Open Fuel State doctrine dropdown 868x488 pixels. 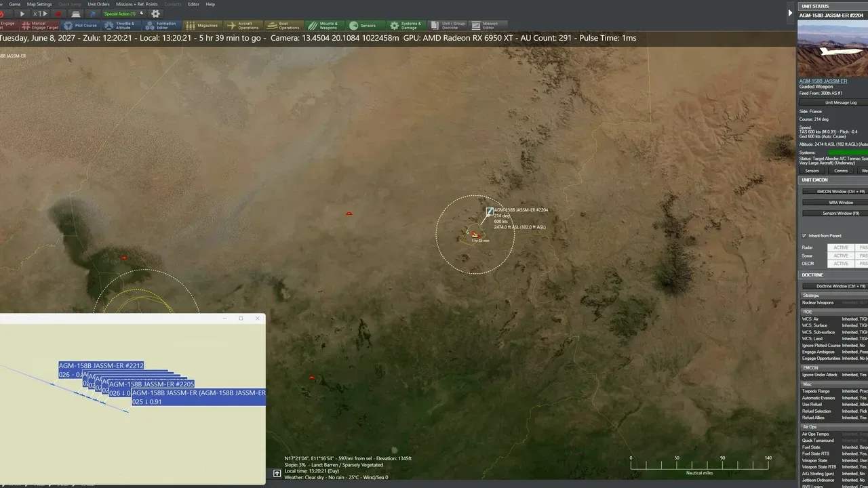(854, 447)
